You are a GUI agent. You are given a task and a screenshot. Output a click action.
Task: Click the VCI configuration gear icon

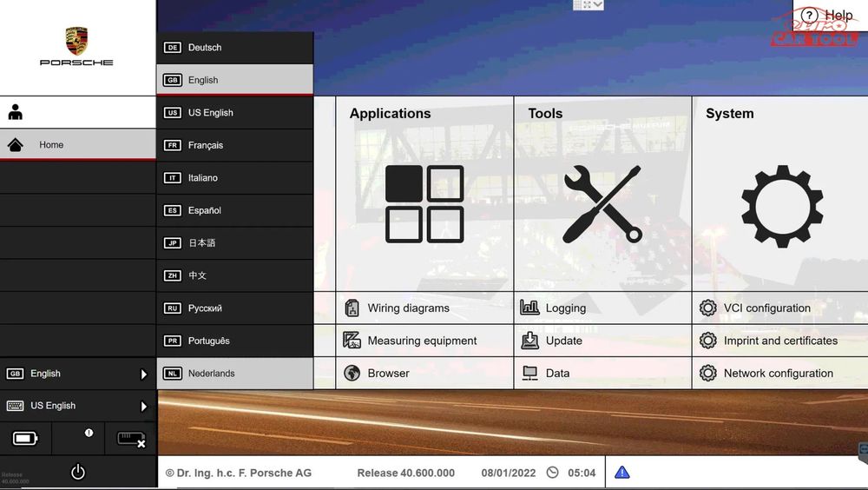[x=708, y=308]
